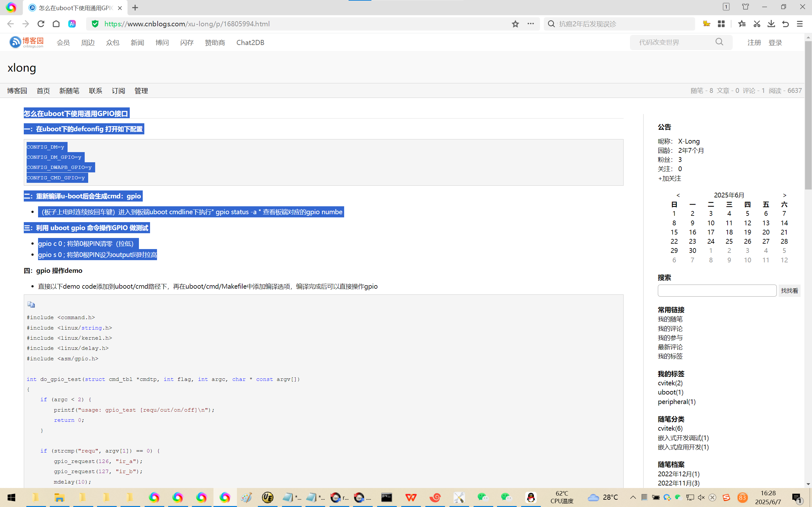Select the 订阅 blog menu item
The height and width of the screenshot is (507, 812).
pyautogui.click(x=118, y=91)
